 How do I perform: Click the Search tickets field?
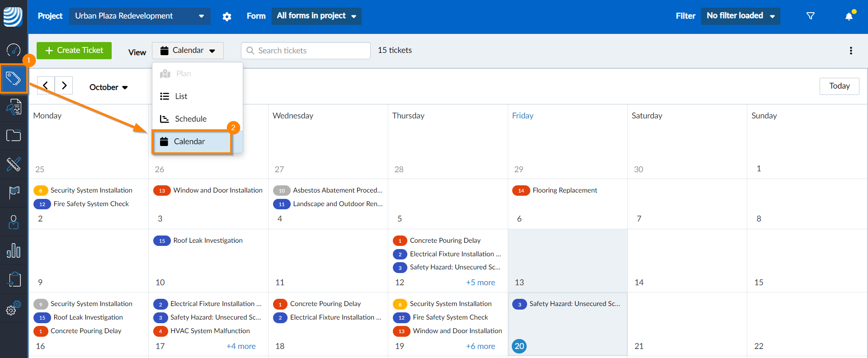306,51
